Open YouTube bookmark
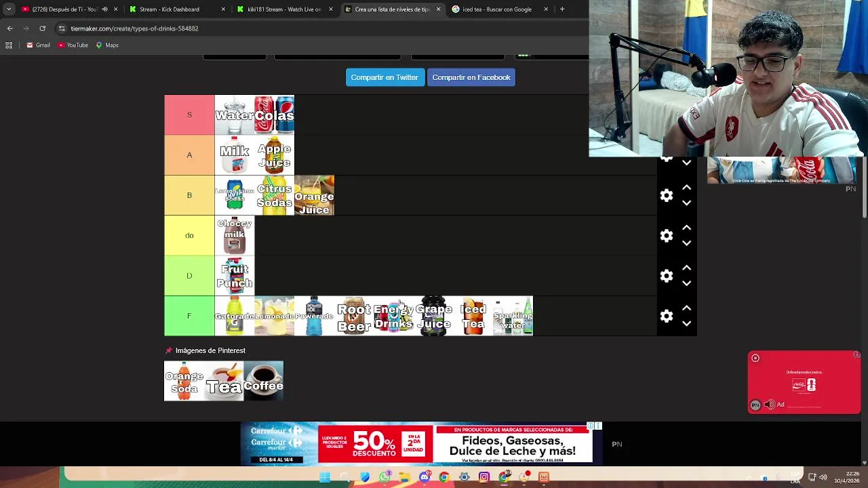This screenshot has height=488, width=868. pos(73,45)
